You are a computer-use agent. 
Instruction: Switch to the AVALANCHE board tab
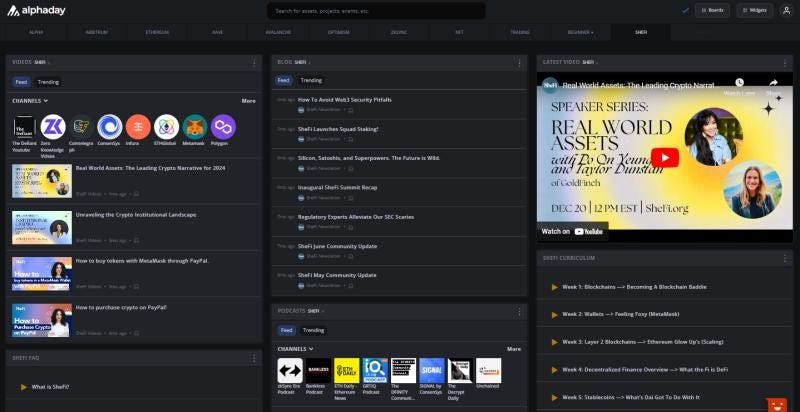click(278, 32)
